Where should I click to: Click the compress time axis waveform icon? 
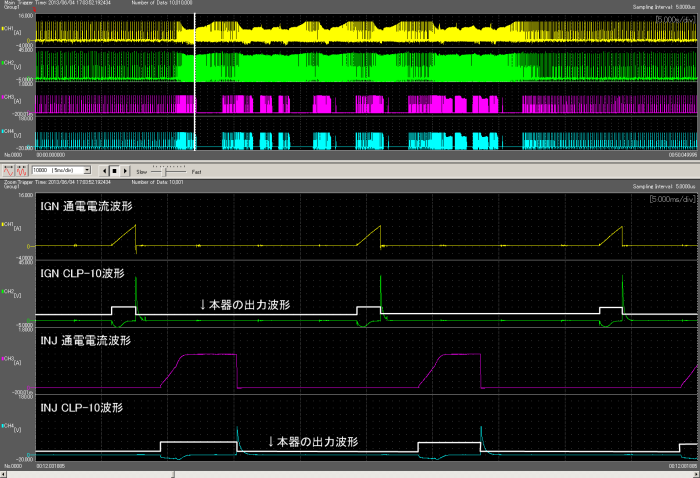point(21,170)
